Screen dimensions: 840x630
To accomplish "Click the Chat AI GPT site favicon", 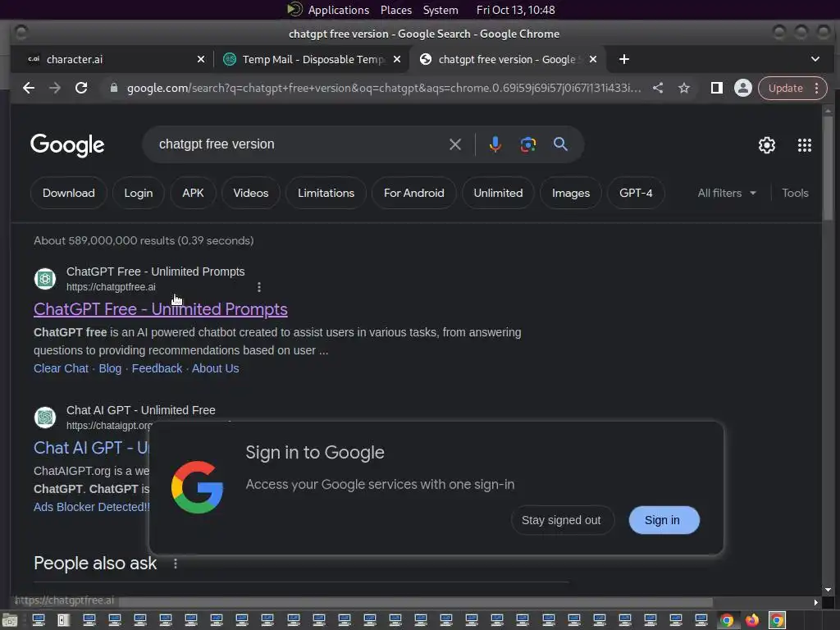I will (45, 418).
